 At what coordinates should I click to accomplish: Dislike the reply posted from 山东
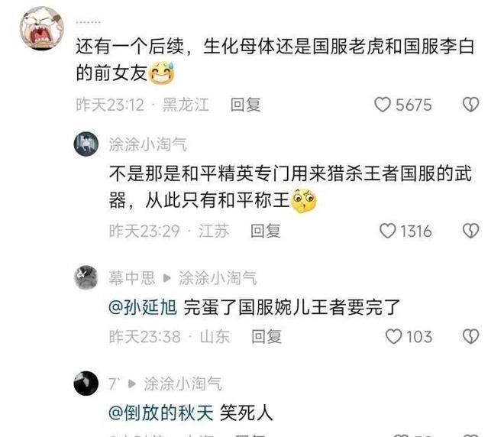[470, 336]
